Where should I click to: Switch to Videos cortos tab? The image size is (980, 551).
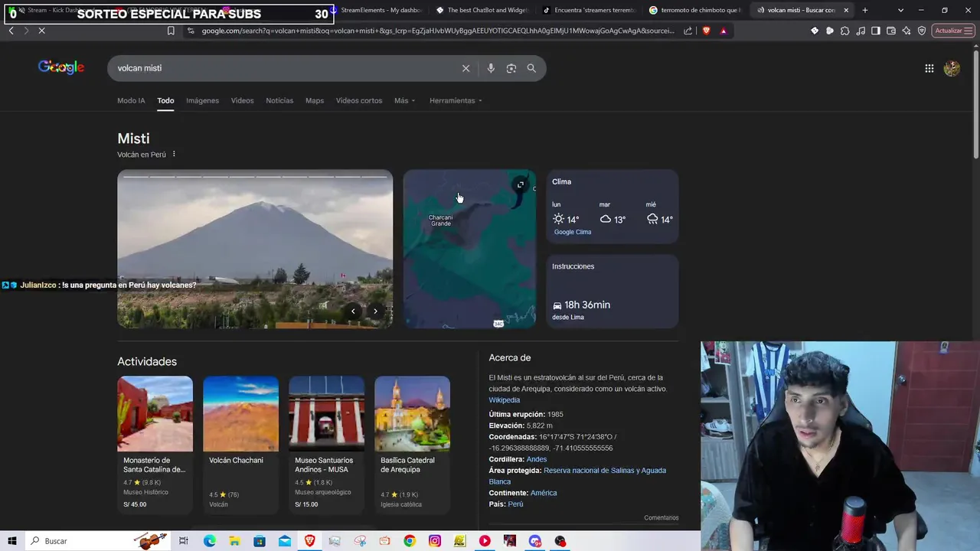click(359, 100)
